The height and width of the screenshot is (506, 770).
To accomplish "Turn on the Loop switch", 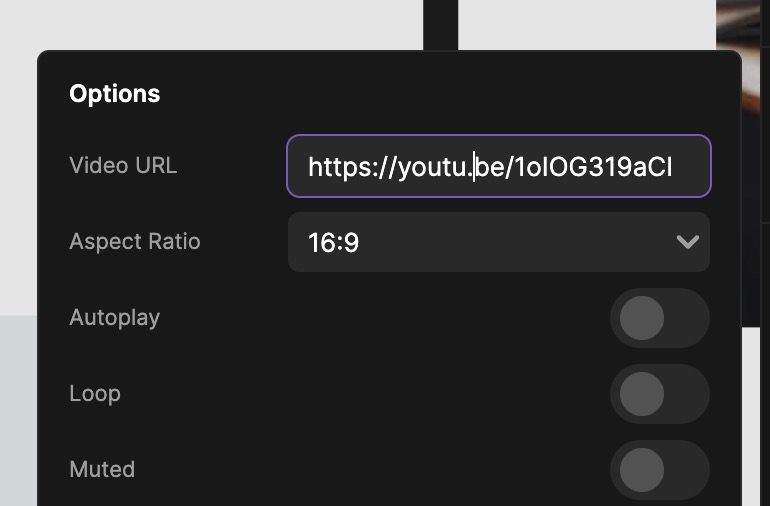I will (x=660, y=394).
